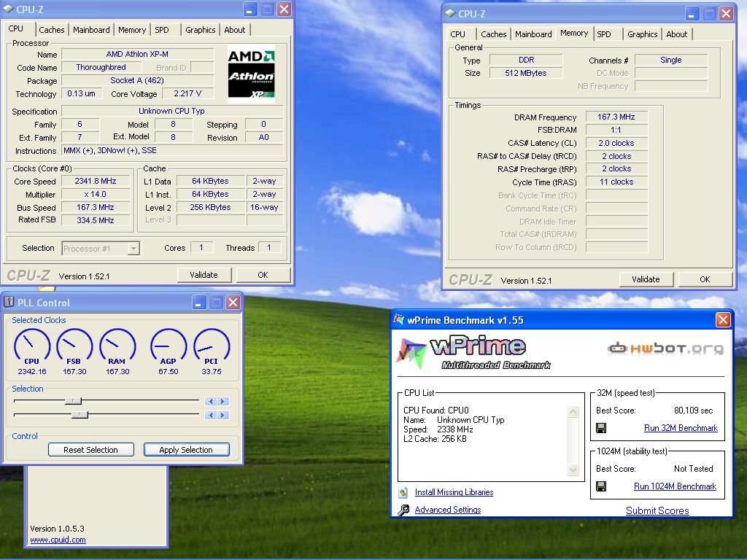Minimize the PLL Control window

tap(199, 303)
